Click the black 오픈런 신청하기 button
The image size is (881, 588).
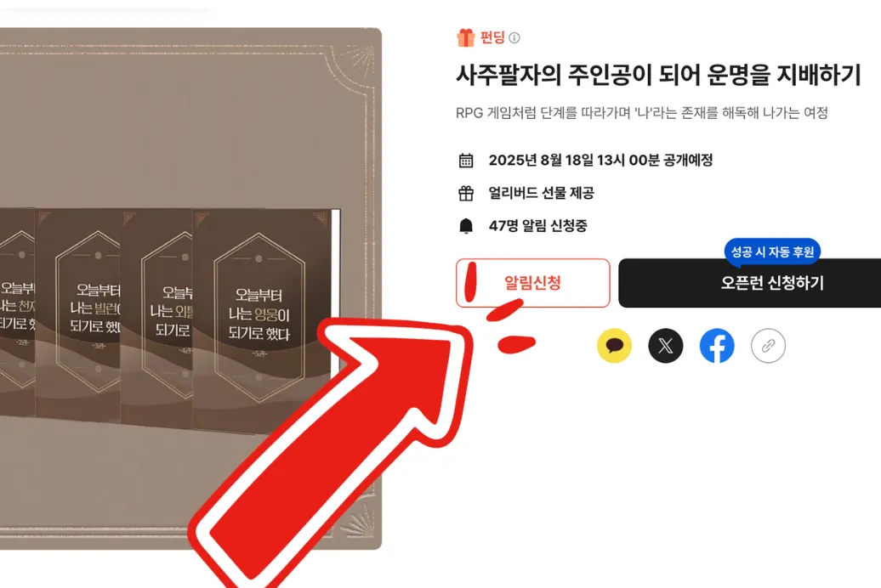coord(749,283)
